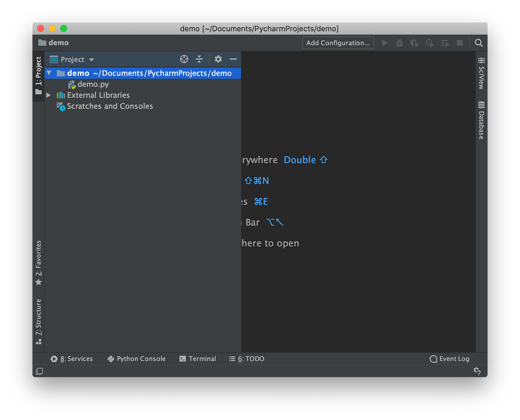Select opened file using the crosshair icon
This screenshot has width=520, height=420.
(184, 59)
